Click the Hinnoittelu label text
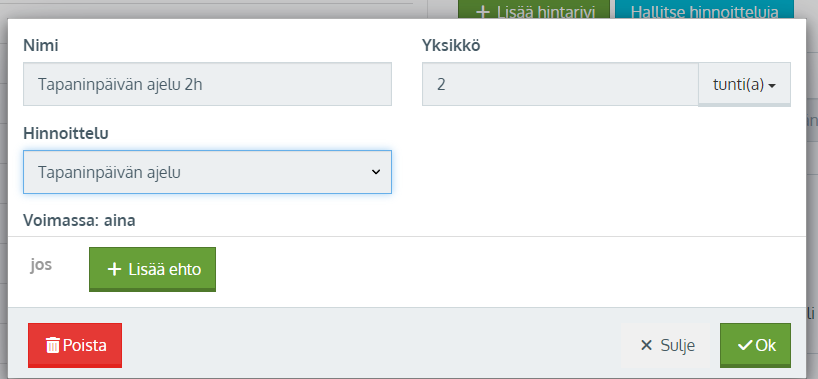The width and height of the screenshot is (818, 379). [x=66, y=133]
